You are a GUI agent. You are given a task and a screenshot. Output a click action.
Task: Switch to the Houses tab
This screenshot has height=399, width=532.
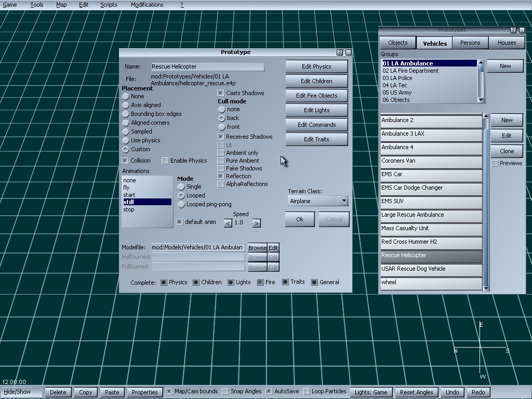507,43
